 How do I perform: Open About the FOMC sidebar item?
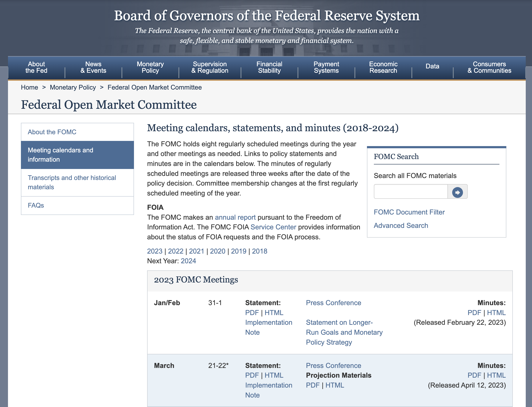(77, 132)
